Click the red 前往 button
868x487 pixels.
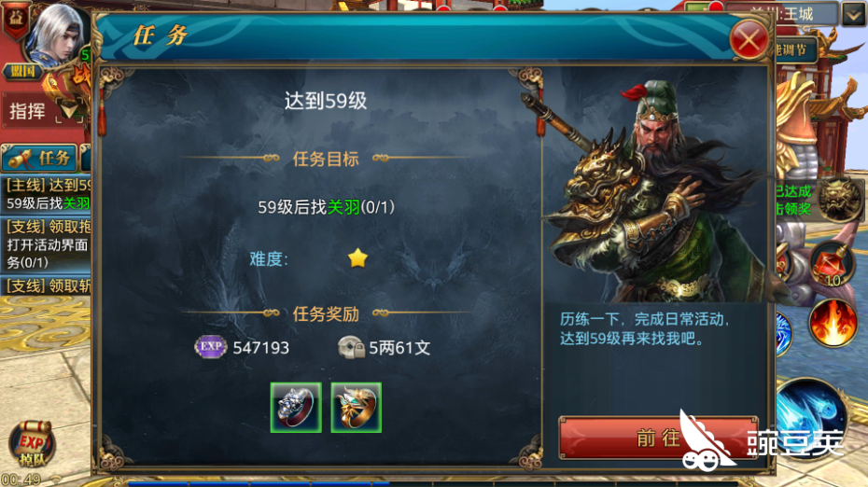click(658, 438)
